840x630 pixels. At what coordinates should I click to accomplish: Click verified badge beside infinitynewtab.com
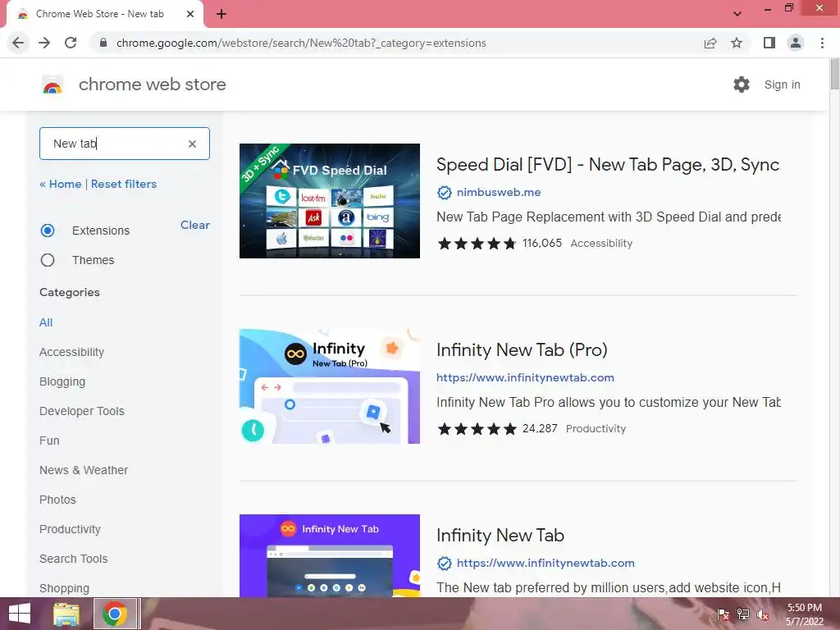click(x=444, y=563)
